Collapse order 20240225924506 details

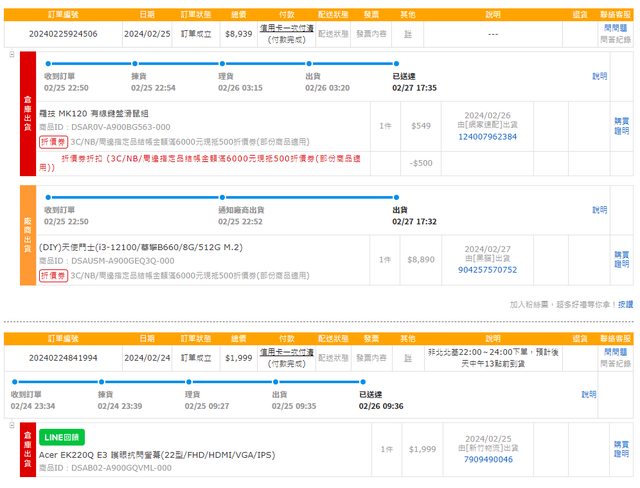pyautogui.click(x=11, y=55)
